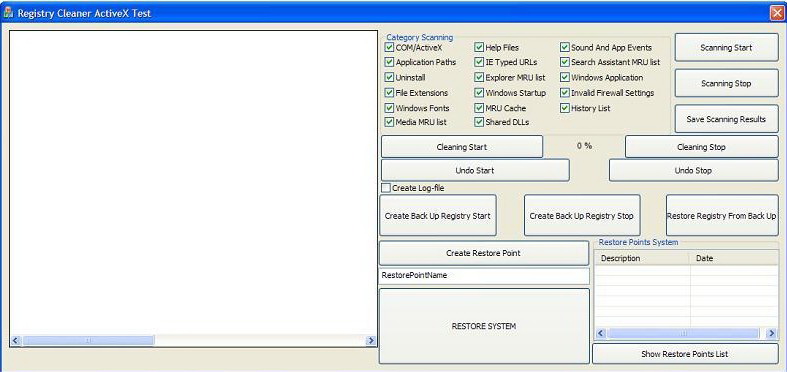Uncheck the Help Files option

coord(479,47)
